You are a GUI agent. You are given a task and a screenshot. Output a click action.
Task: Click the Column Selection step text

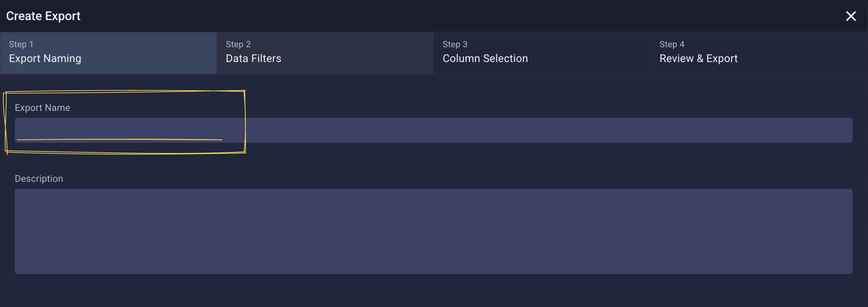(x=485, y=58)
